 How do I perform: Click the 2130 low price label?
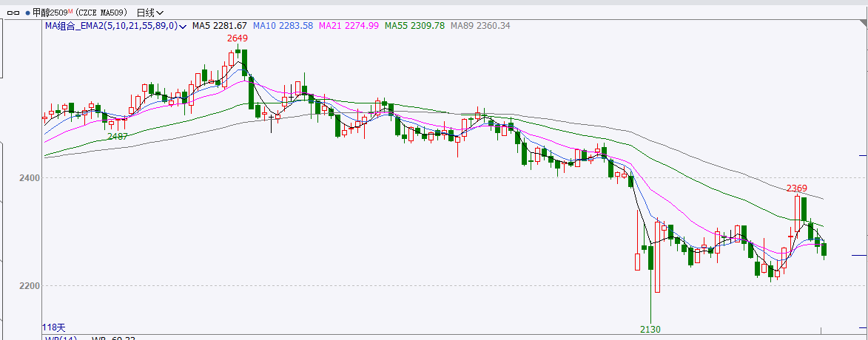pyautogui.click(x=650, y=330)
